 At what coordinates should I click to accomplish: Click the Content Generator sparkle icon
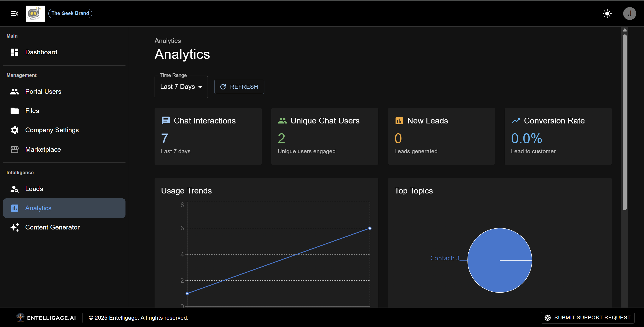[x=15, y=227]
